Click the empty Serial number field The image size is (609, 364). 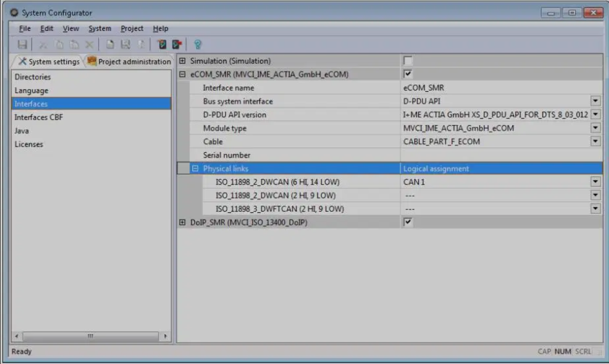501,155
